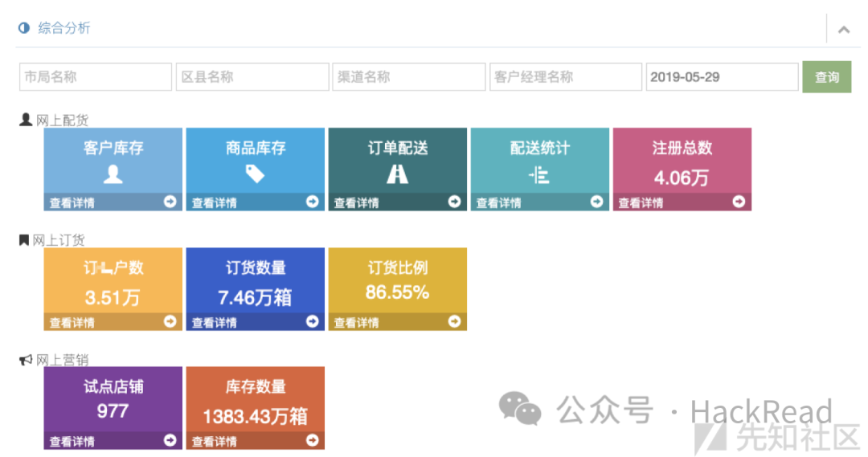The image size is (868, 457).
Task: Focus the 客户经理名称 input field
Action: point(566,76)
